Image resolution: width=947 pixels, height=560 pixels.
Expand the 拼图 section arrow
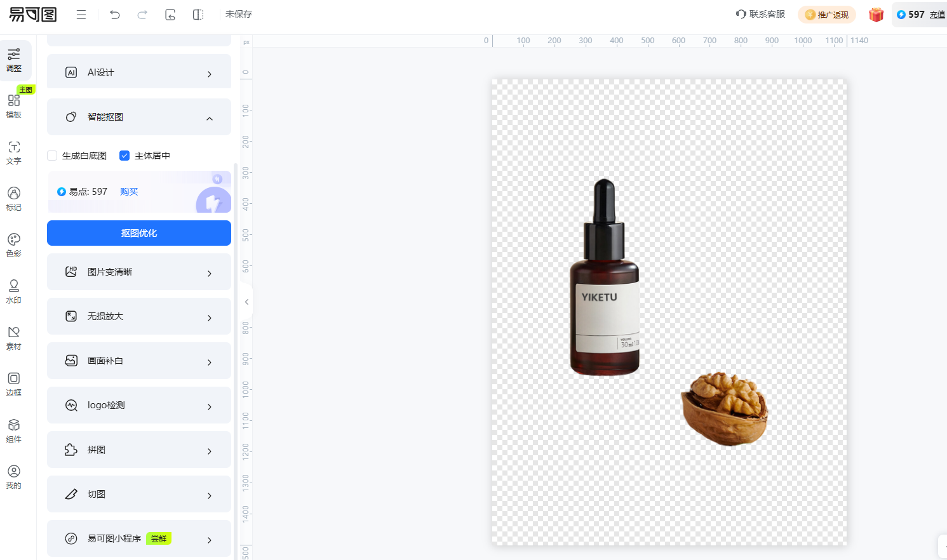[x=210, y=451]
